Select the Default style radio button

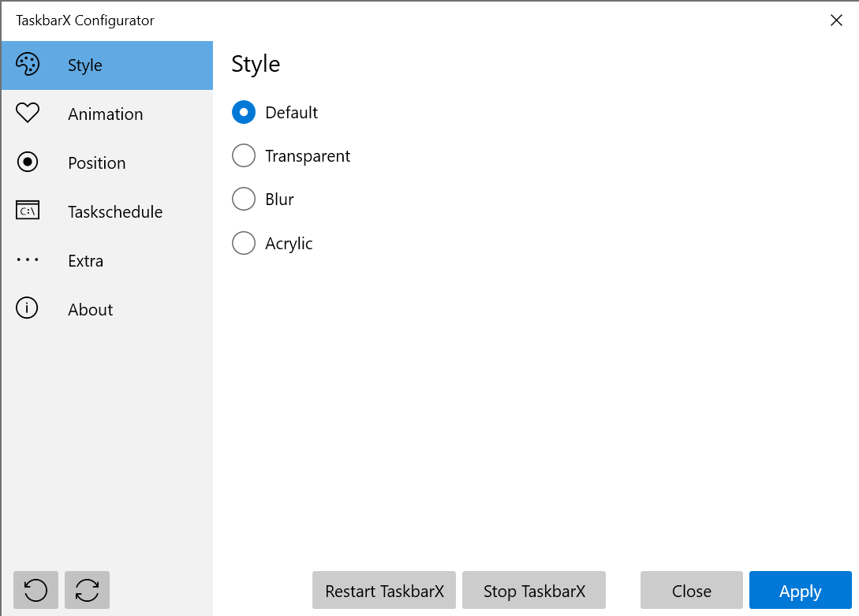[x=244, y=112]
